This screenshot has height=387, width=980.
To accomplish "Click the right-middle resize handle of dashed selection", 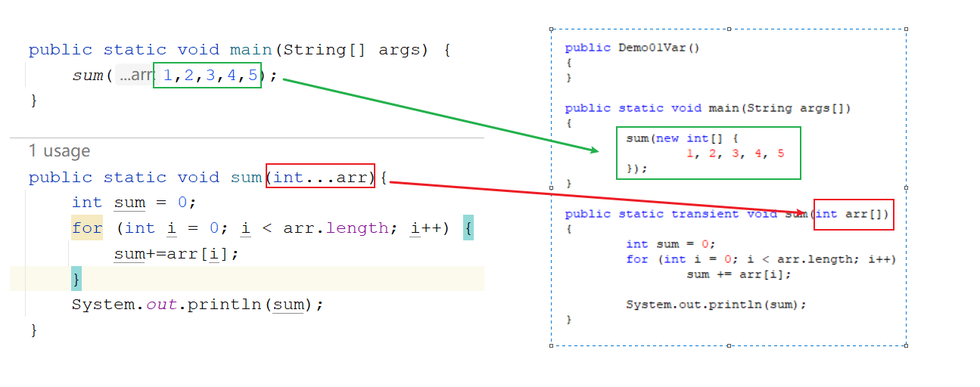I will [906, 187].
